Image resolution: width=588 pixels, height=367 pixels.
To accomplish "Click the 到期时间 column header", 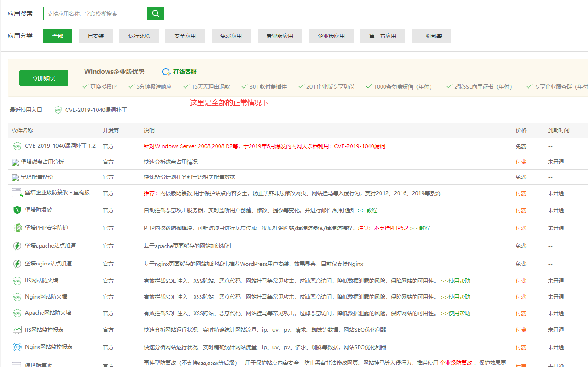I will tap(559, 131).
